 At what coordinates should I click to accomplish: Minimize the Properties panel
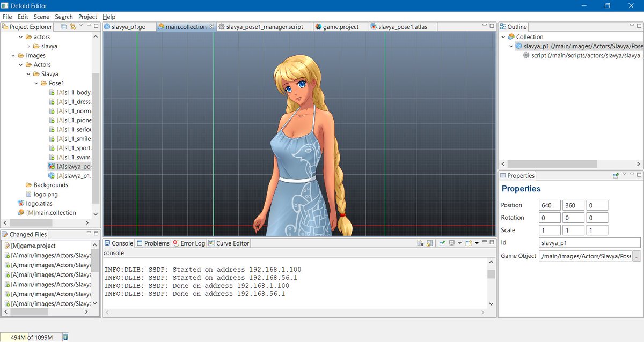pyautogui.click(x=631, y=174)
